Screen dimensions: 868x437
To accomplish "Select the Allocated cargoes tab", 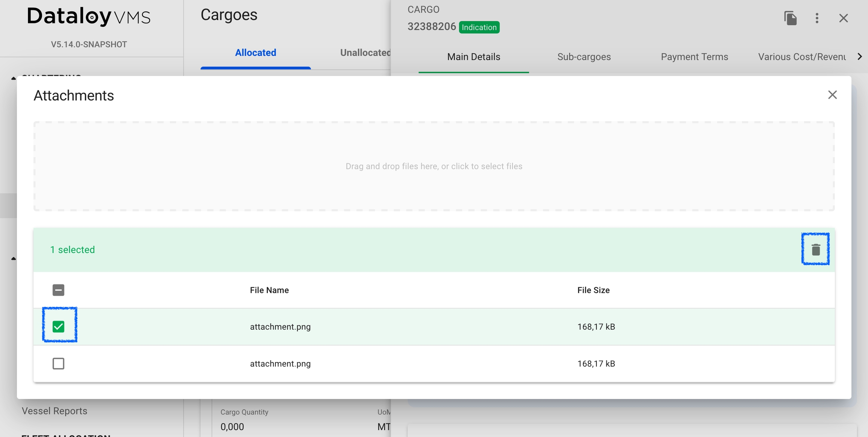I will pos(255,53).
